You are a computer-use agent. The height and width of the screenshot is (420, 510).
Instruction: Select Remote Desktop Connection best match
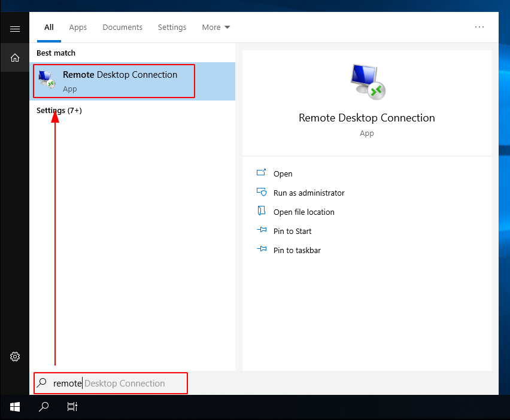click(132, 81)
